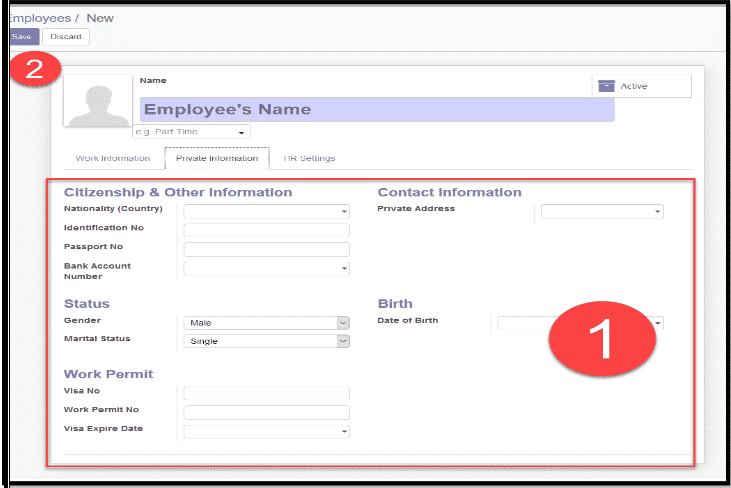Click the 'Work Permit' section heading
The height and width of the screenshot is (488, 731).
pos(108,374)
